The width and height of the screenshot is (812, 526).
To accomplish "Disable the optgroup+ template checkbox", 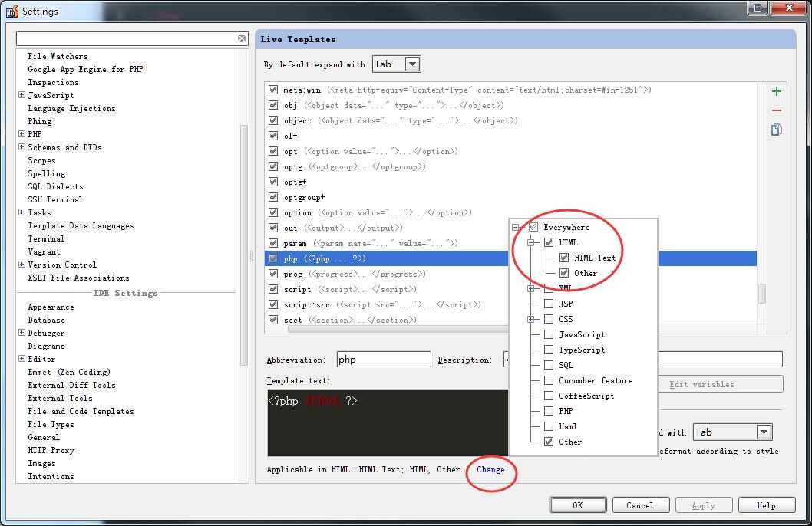I will (x=273, y=197).
